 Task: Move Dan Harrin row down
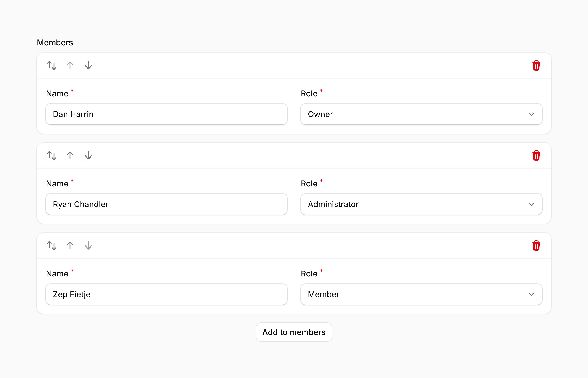[x=88, y=66]
